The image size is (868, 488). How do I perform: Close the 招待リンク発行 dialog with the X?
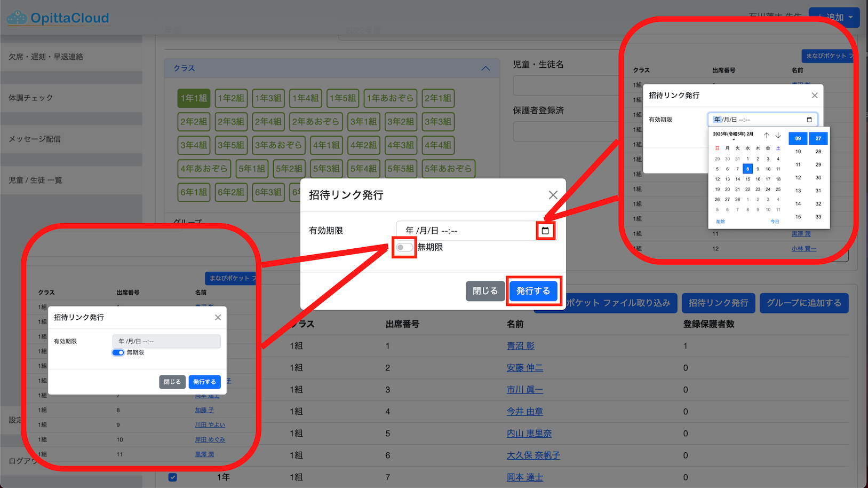coord(553,195)
